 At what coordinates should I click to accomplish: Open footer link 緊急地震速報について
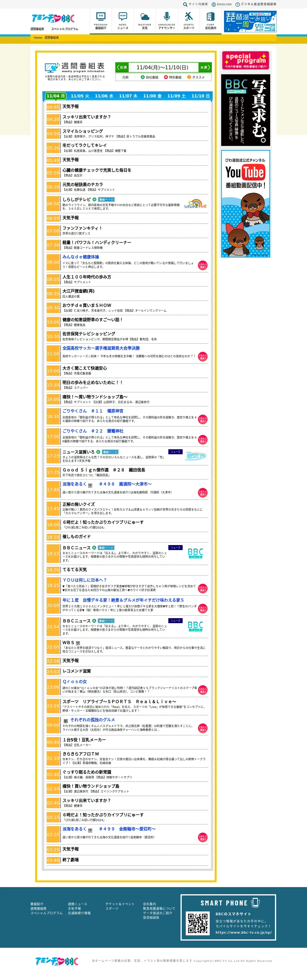pyautogui.click(x=159, y=909)
